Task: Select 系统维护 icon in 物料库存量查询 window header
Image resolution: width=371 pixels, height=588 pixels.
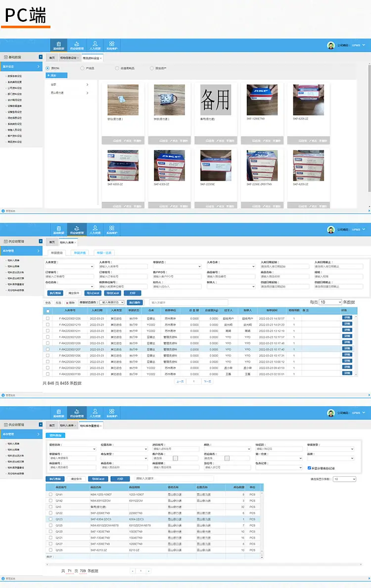Action: point(112,413)
